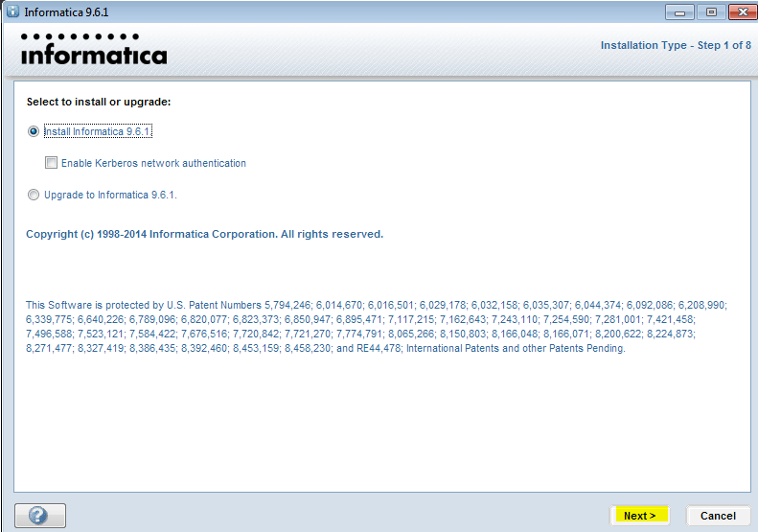Click the Informatica app icon in title bar
The width and height of the screenshot is (758, 532).
(x=12, y=12)
